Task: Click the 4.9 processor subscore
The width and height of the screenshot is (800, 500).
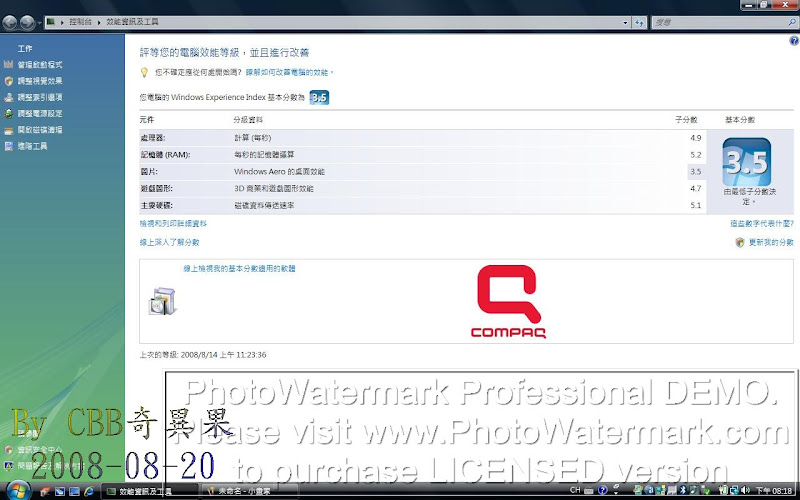Action: [695, 138]
